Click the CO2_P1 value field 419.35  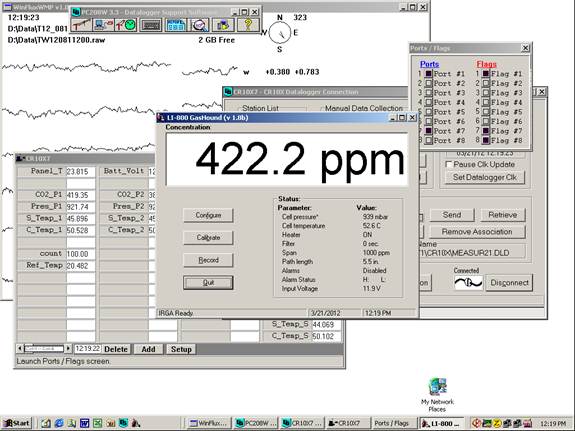80,195
